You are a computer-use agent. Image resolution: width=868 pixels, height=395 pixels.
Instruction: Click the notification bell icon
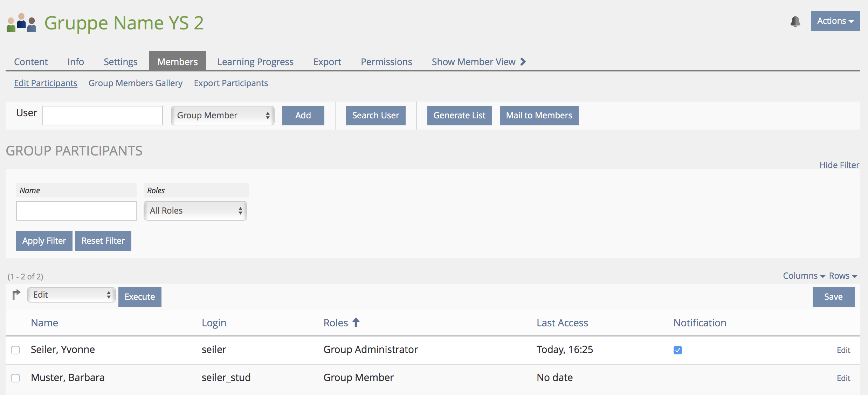(x=795, y=22)
